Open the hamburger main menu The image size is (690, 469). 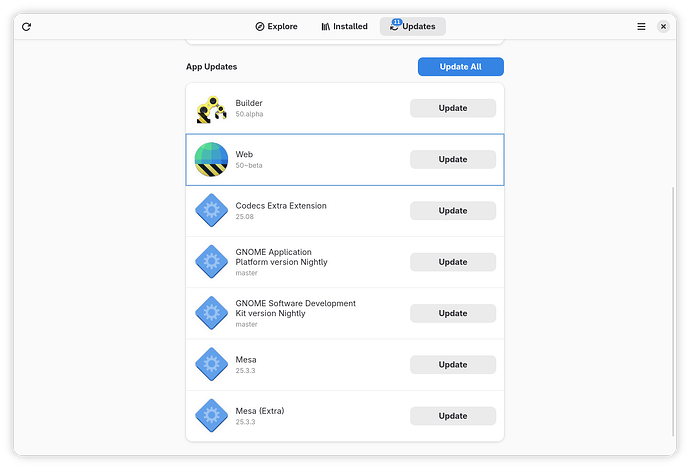coord(641,27)
